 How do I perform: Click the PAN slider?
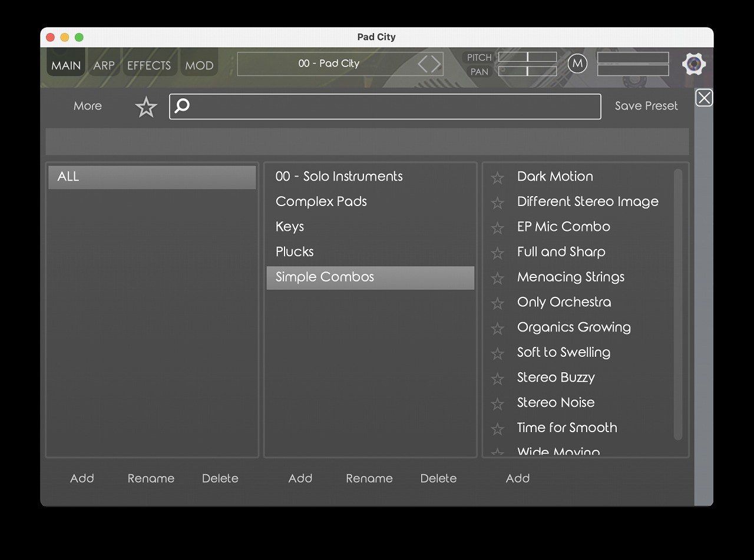point(527,71)
